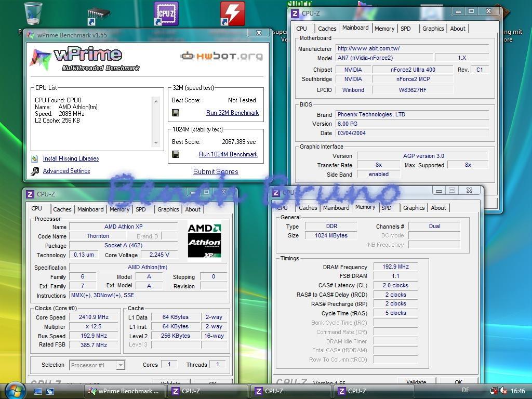Screen dimensions: 532x399
Task: Launch the red lightning bolt desktop shortcut
Action: [232, 14]
